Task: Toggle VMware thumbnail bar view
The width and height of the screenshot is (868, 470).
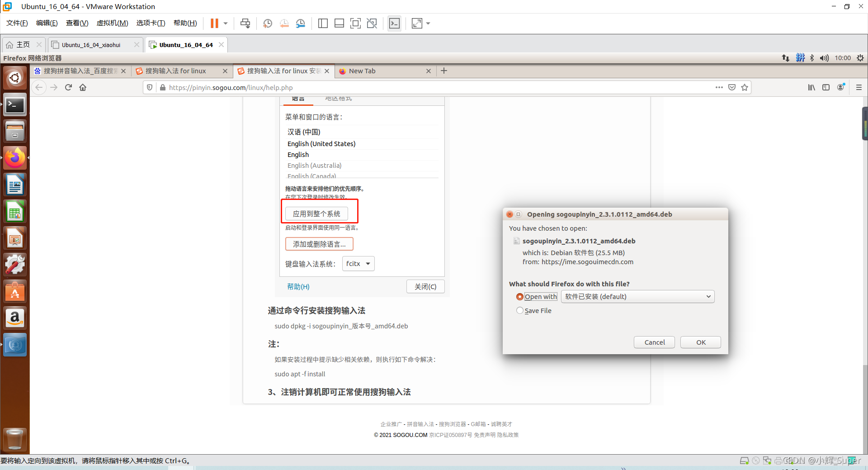Action: [x=339, y=24]
